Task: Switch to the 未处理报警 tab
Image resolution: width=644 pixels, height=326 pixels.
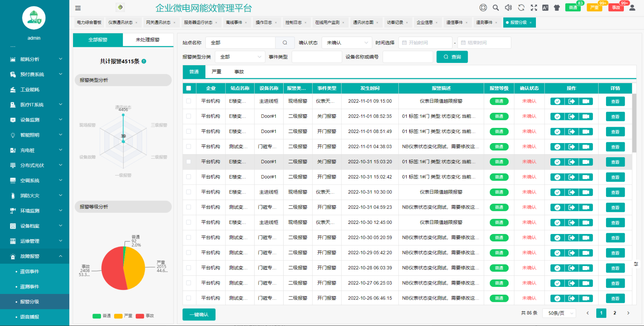Action: (x=148, y=39)
